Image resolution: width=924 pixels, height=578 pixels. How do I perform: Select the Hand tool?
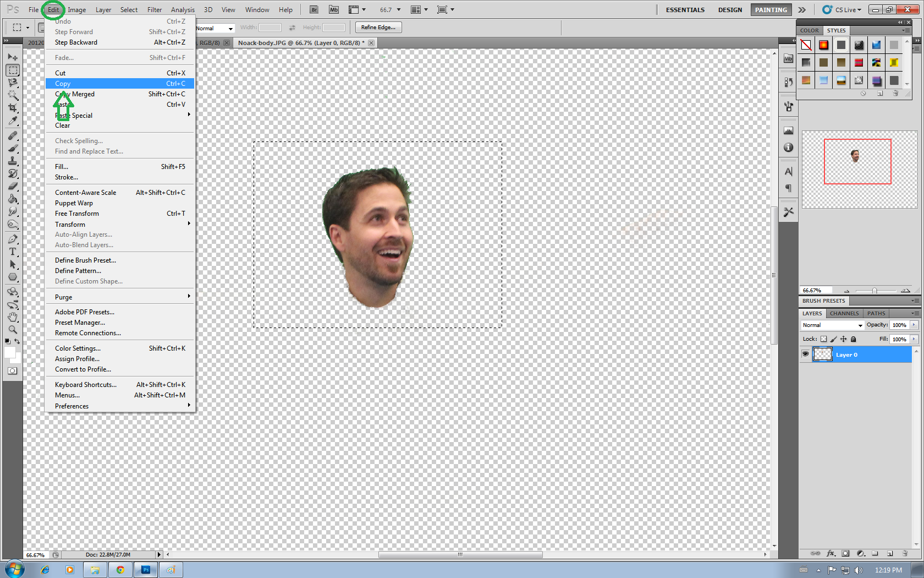coord(13,317)
